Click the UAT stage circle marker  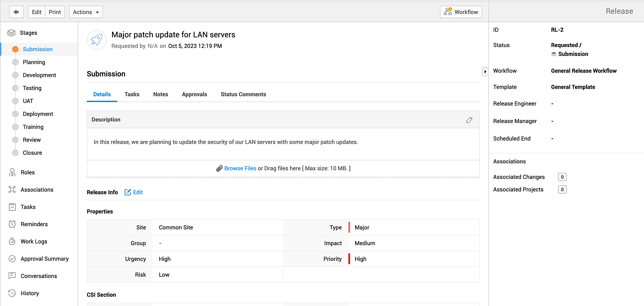coord(15,101)
